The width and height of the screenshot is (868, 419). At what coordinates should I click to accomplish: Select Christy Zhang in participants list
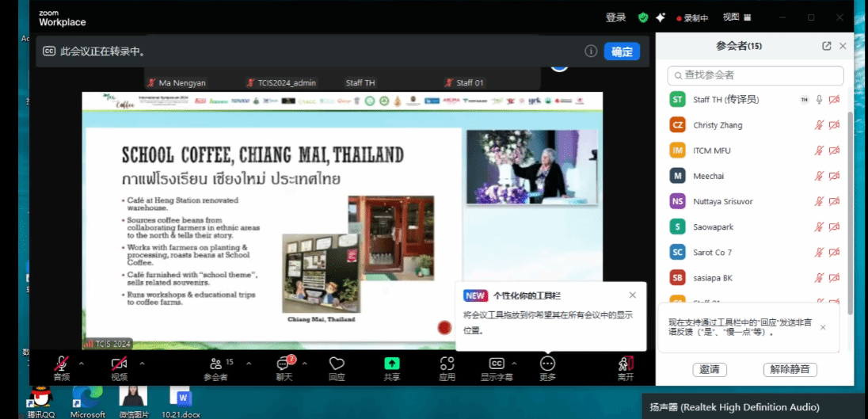[x=718, y=125]
